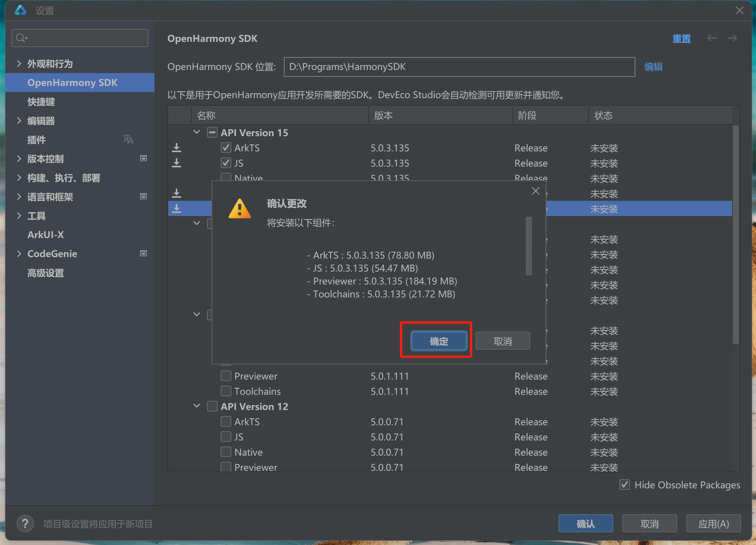This screenshot has height=545, width=756.
Task: Click the 编辑 link for SDK location
Action: (653, 67)
